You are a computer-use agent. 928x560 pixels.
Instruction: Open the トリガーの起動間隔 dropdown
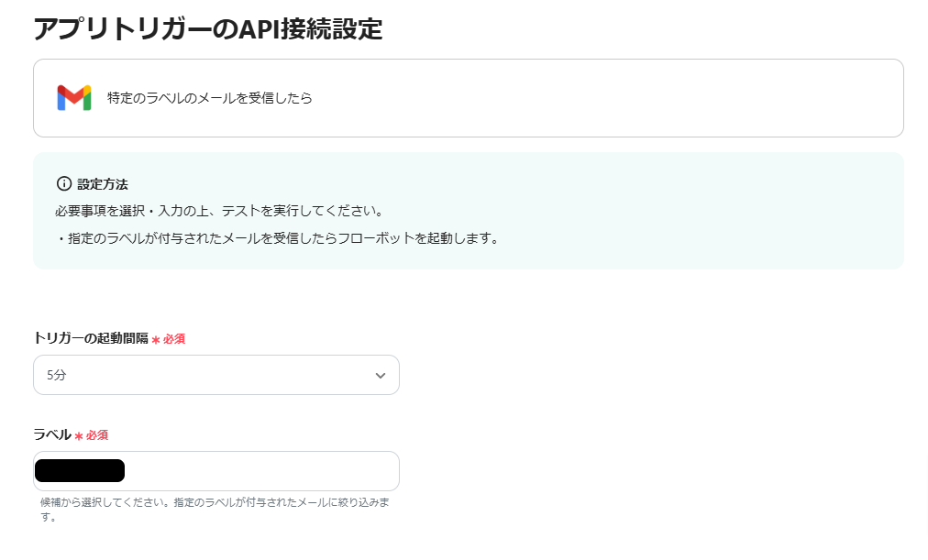215,375
